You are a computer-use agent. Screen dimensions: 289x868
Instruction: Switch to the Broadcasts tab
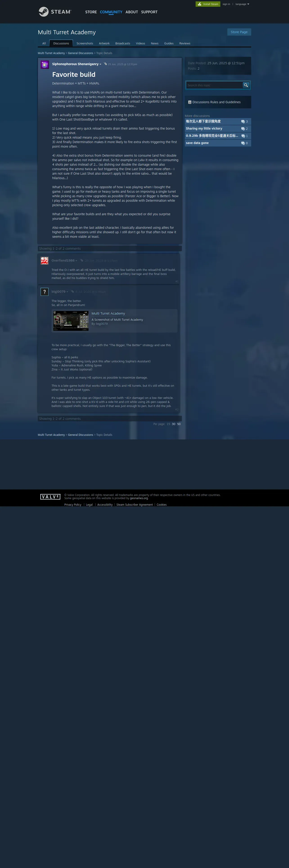click(x=123, y=43)
